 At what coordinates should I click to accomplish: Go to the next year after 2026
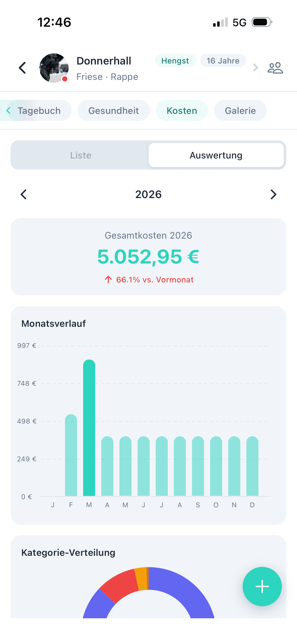273,195
